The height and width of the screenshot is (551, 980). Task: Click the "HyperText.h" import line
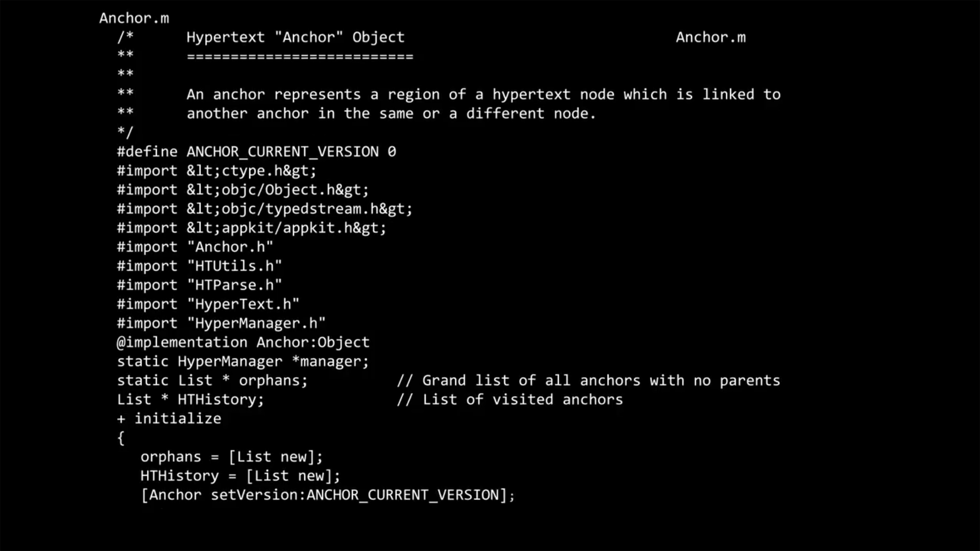point(208,304)
